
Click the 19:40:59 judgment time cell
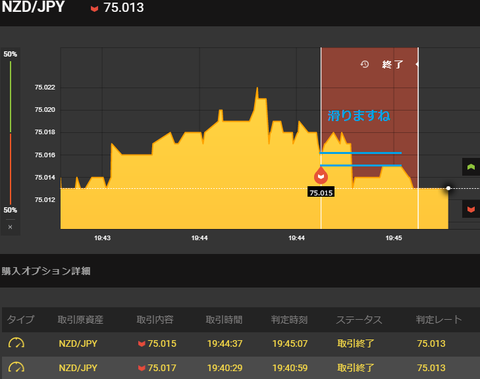(290, 368)
